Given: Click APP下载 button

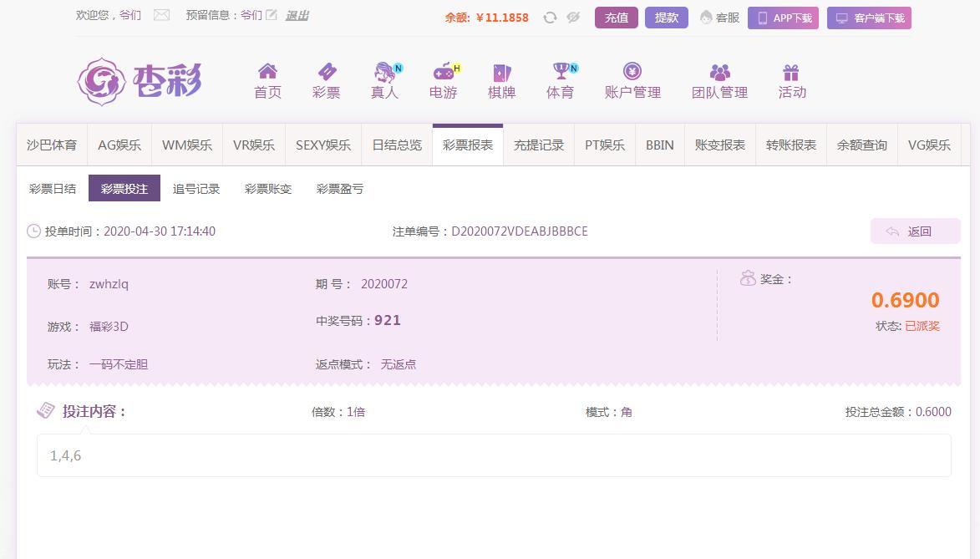Looking at the screenshot, I should [x=783, y=18].
